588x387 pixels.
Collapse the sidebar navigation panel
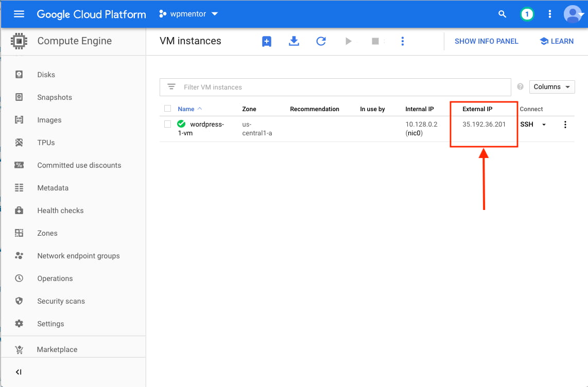19,372
